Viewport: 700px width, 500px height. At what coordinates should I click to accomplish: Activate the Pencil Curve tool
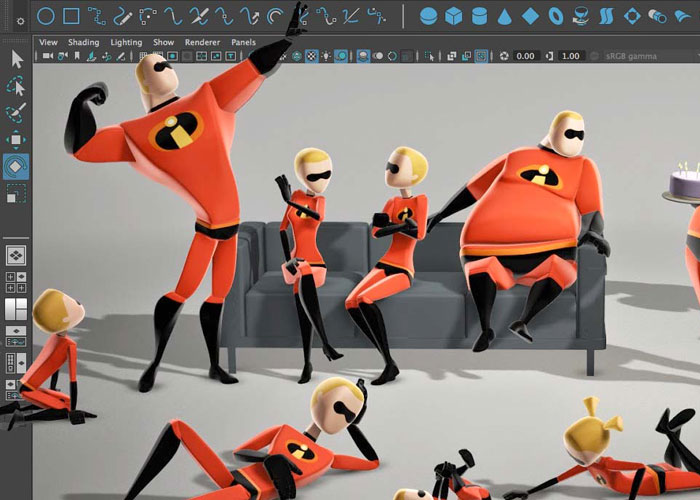(122, 17)
